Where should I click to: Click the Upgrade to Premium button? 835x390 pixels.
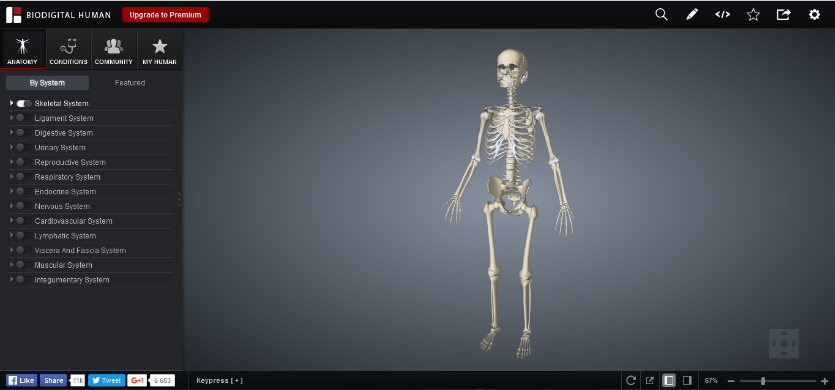166,15
